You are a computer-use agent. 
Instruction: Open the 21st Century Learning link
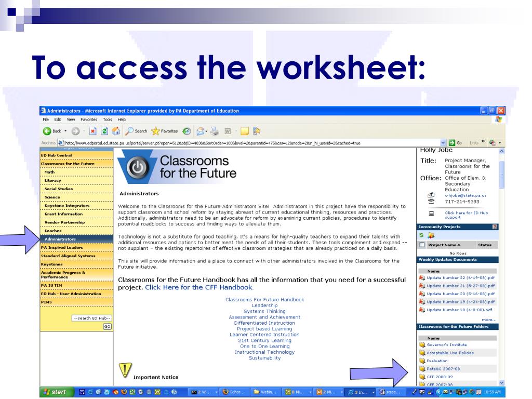coord(264,340)
